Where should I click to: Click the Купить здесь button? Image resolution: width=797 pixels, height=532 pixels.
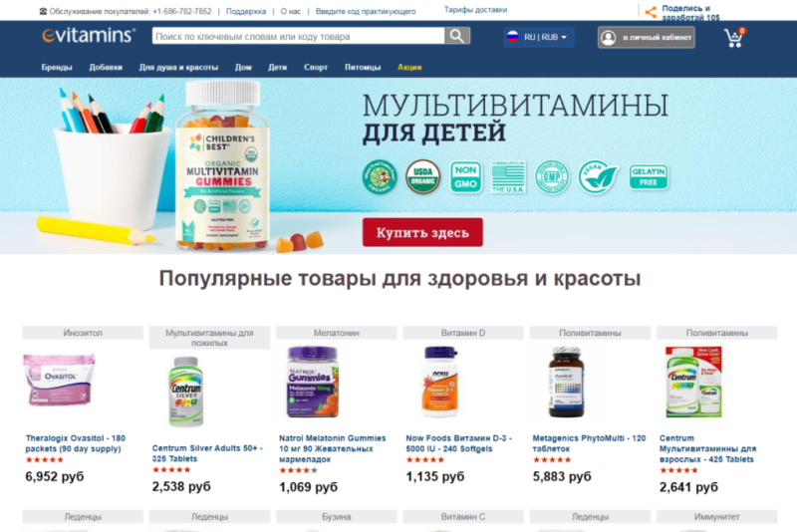pyautogui.click(x=422, y=232)
